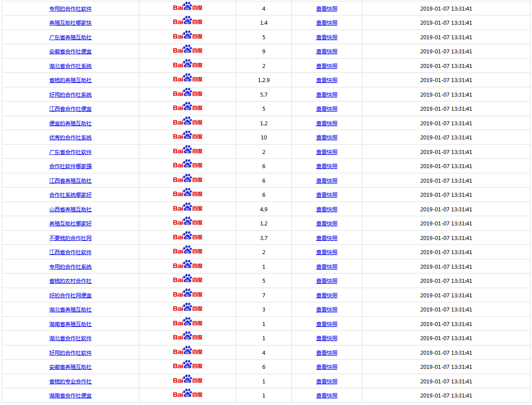Screen dimensions: 532x405
Task: Select rank value 4.9 for 山西省养殖互助社
Action: coord(264,210)
